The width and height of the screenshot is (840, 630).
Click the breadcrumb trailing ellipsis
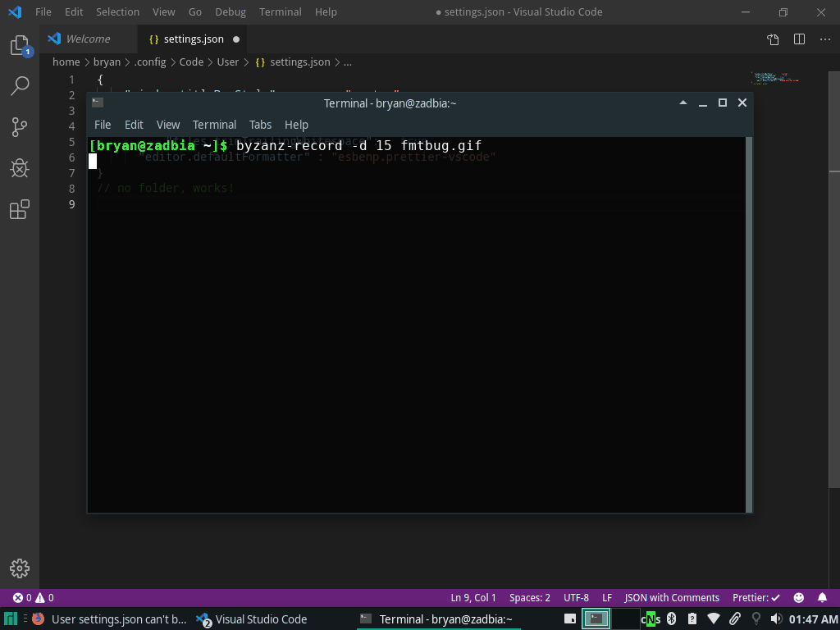(x=348, y=62)
